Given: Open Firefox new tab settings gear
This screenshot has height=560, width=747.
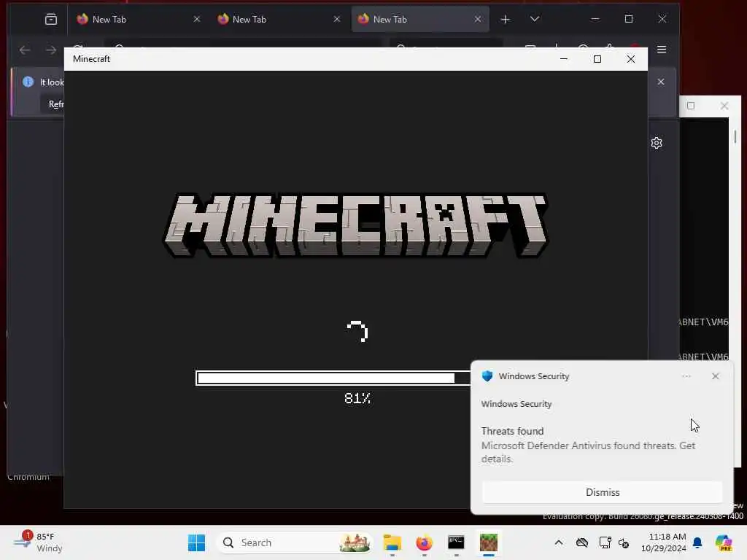Looking at the screenshot, I should (x=657, y=143).
